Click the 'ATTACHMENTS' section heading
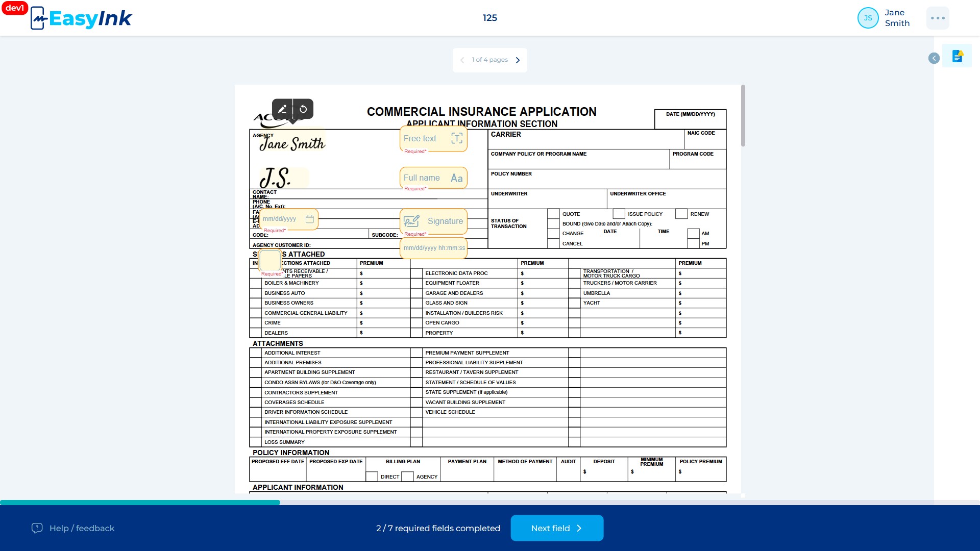The height and width of the screenshot is (551, 980). 278,343
